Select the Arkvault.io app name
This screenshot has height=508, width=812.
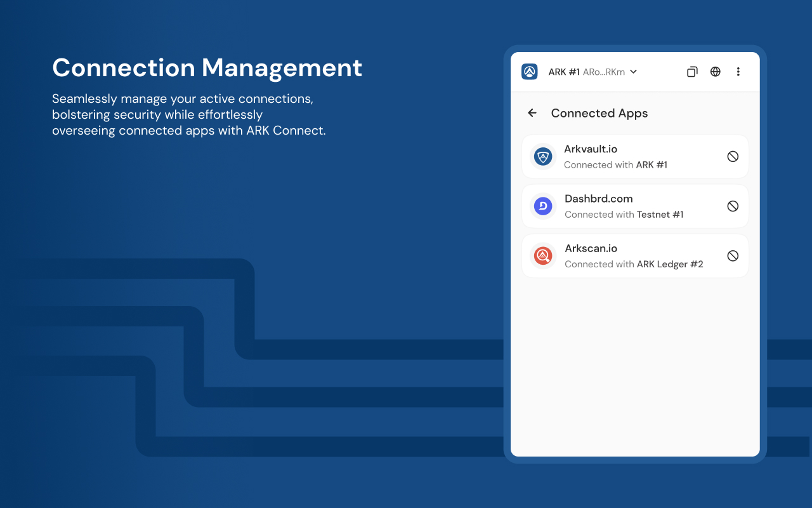(591, 149)
